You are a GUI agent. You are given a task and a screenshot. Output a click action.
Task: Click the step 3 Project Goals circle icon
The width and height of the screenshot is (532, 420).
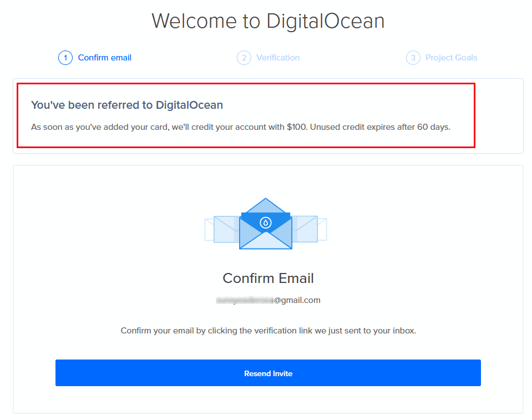413,57
